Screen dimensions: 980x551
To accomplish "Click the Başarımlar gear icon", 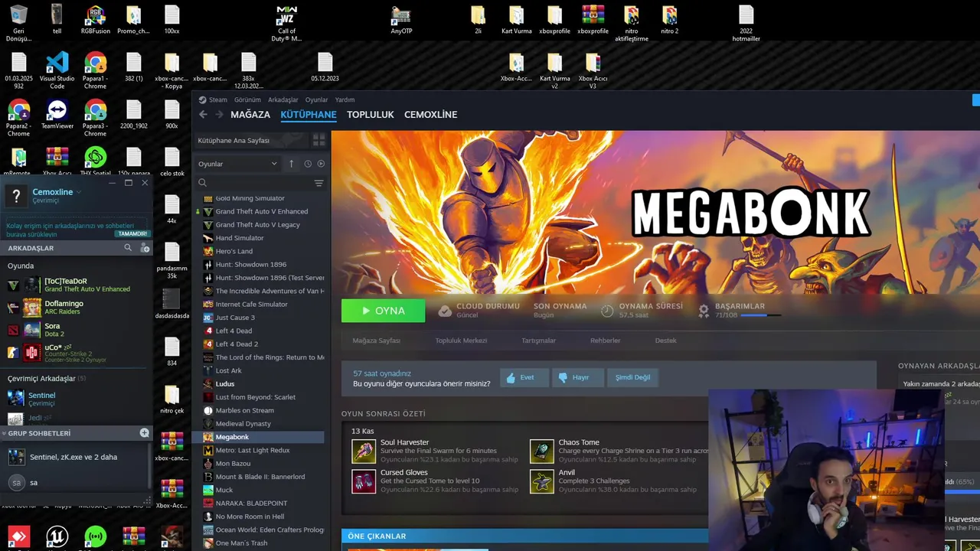I will (704, 311).
